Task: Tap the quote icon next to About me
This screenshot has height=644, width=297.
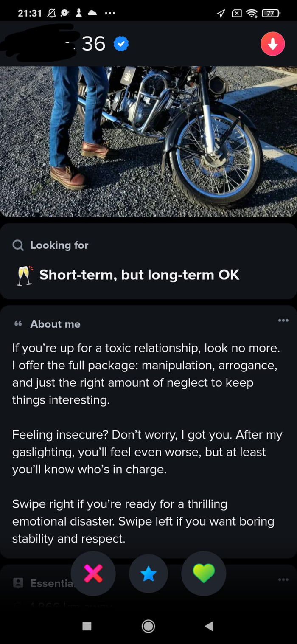Action: pyautogui.click(x=17, y=323)
